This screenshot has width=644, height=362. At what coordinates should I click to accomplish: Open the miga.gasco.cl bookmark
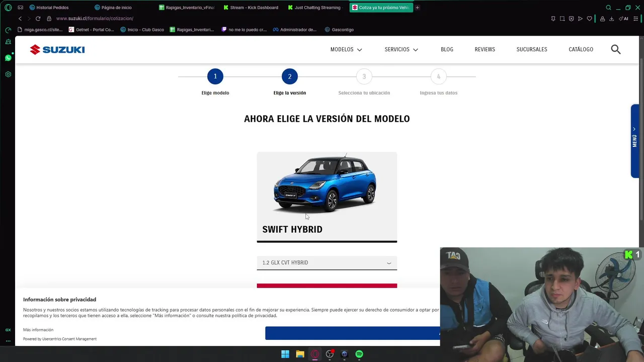40,30
